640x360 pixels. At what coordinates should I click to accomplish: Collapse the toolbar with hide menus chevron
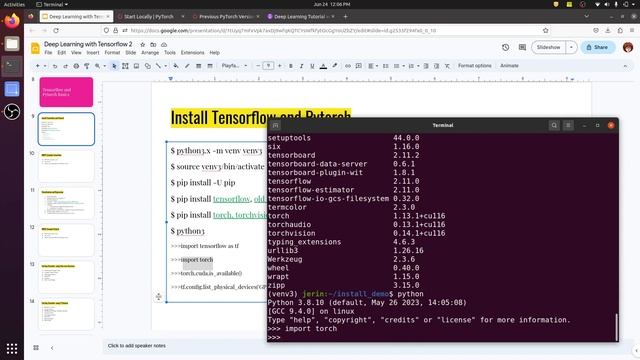coord(625,66)
